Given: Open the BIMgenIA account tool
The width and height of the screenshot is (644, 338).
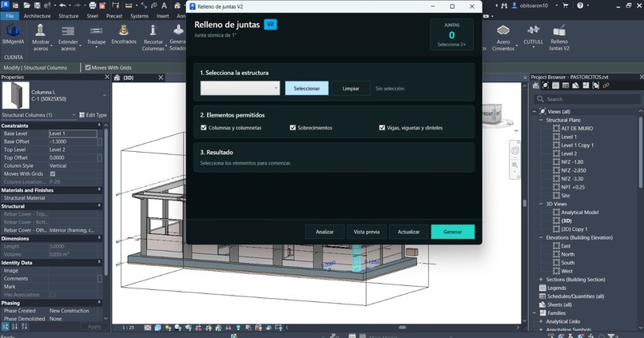Looking at the screenshot, I should (x=13, y=34).
